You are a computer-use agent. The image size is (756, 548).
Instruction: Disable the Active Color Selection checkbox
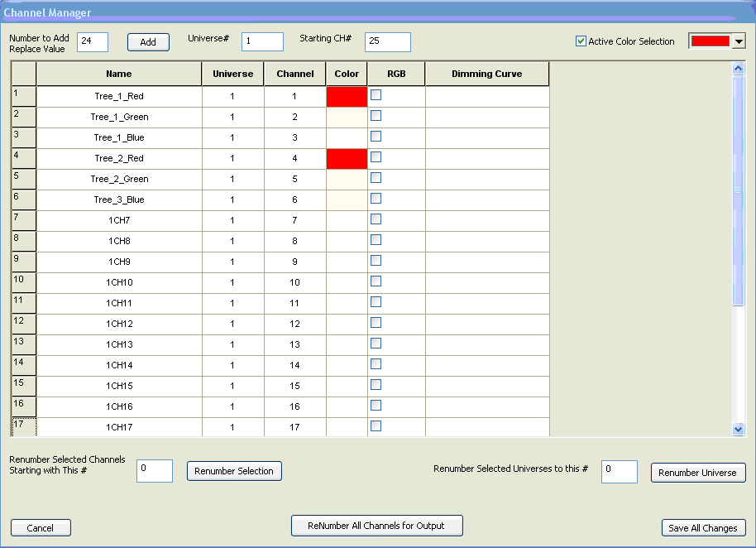coord(581,41)
